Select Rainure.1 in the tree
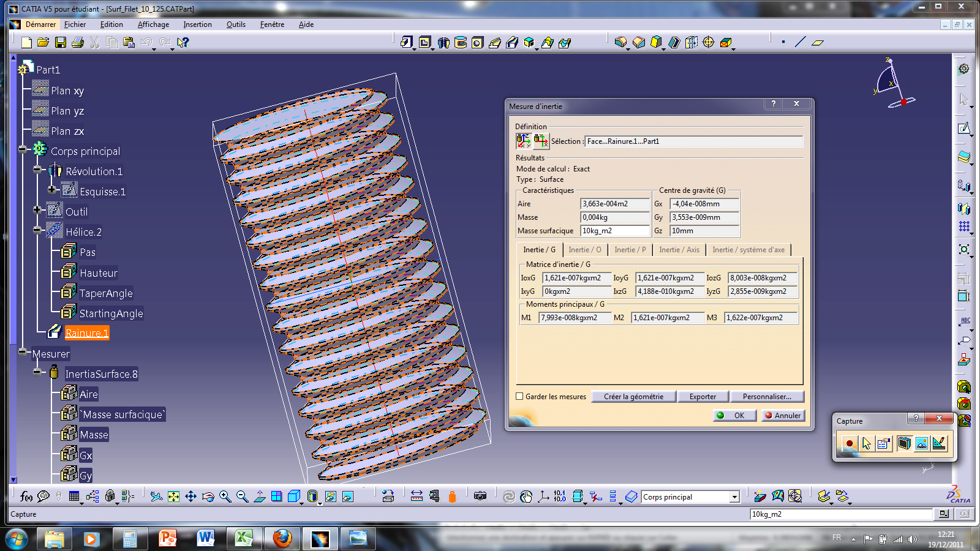The width and height of the screenshot is (980, 551). (87, 333)
